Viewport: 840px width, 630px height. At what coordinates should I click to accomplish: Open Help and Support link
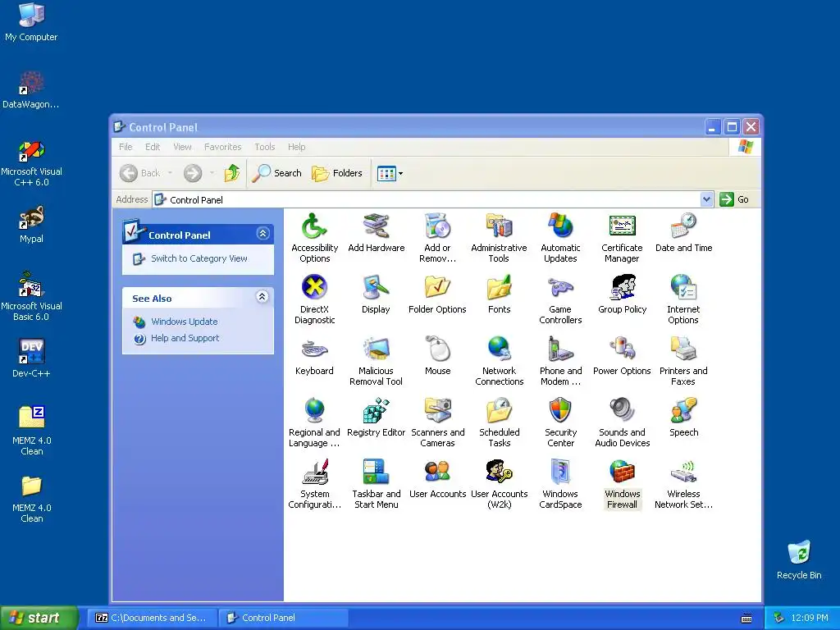click(185, 338)
